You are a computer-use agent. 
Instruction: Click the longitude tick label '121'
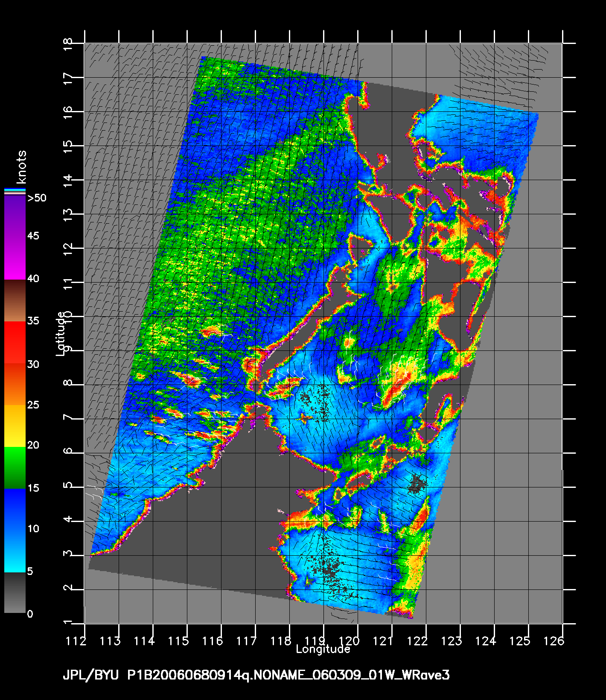[x=383, y=640]
